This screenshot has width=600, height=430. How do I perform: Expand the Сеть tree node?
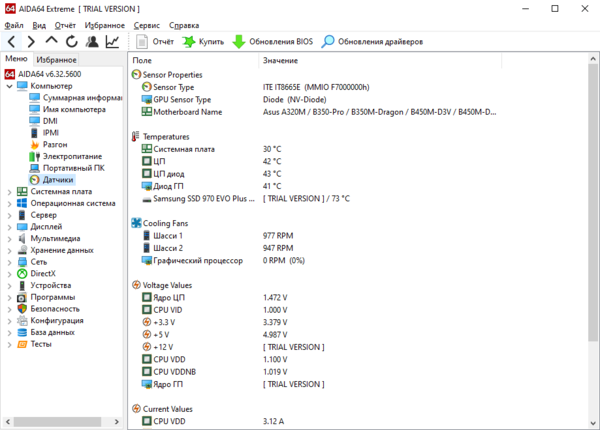coord(10,262)
